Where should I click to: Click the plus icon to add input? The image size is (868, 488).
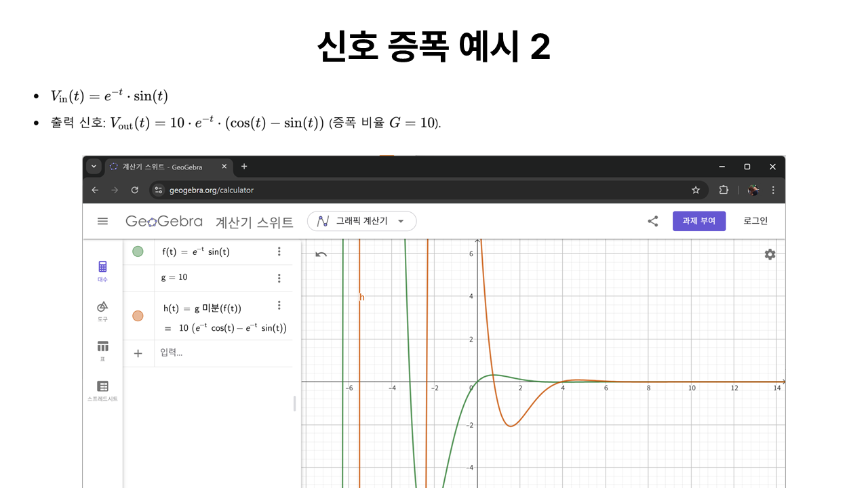click(138, 353)
